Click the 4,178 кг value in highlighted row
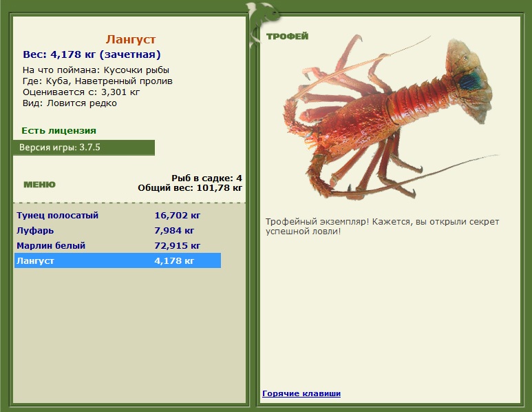Viewport: 532px width, 412px height. 174,261
